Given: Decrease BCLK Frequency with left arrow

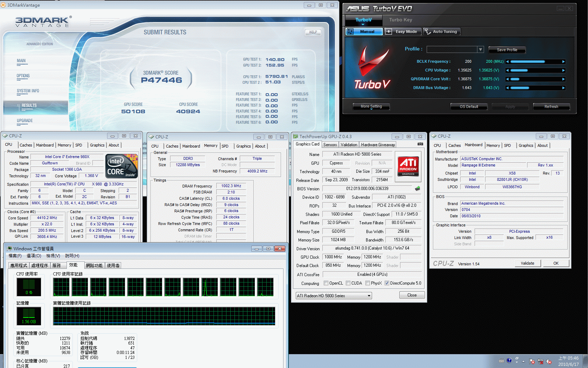Looking at the screenshot, I should (x=507, y=62).
